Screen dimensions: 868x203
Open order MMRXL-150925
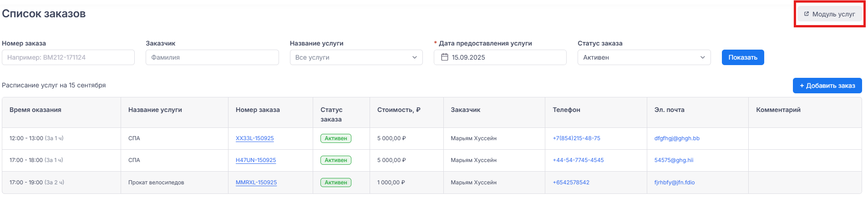256,183
